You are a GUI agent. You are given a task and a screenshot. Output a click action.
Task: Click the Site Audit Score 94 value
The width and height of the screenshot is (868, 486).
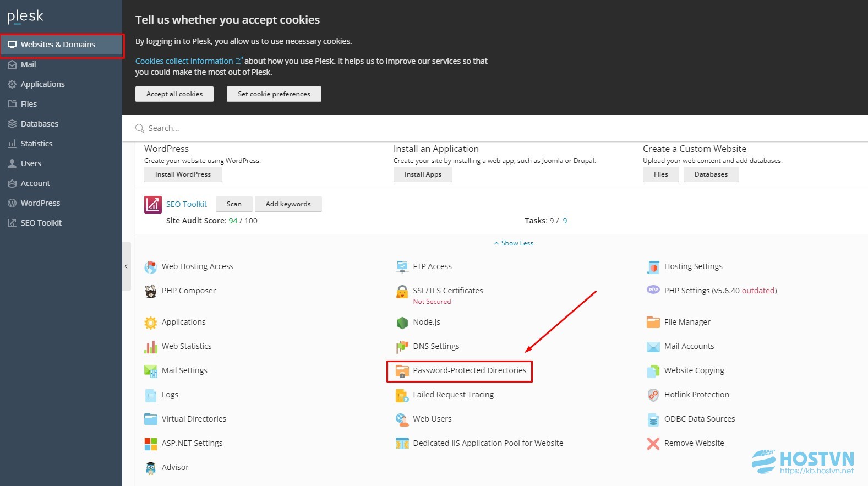pos(233,221)
